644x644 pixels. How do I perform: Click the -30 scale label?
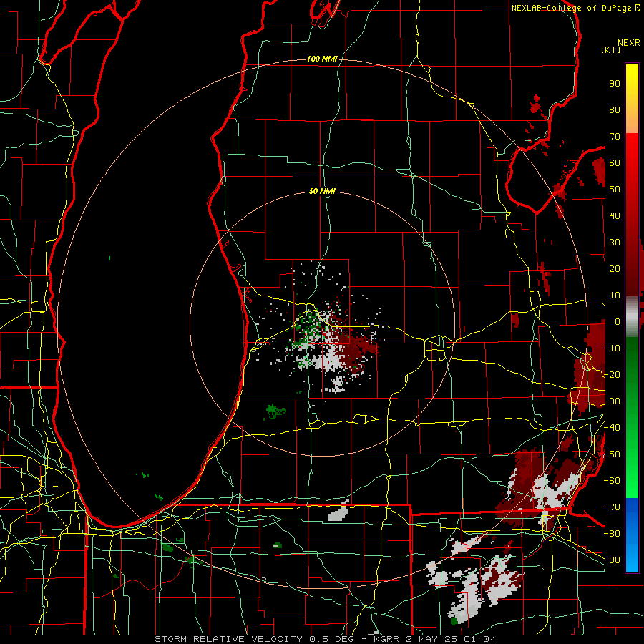coord(612,401)
